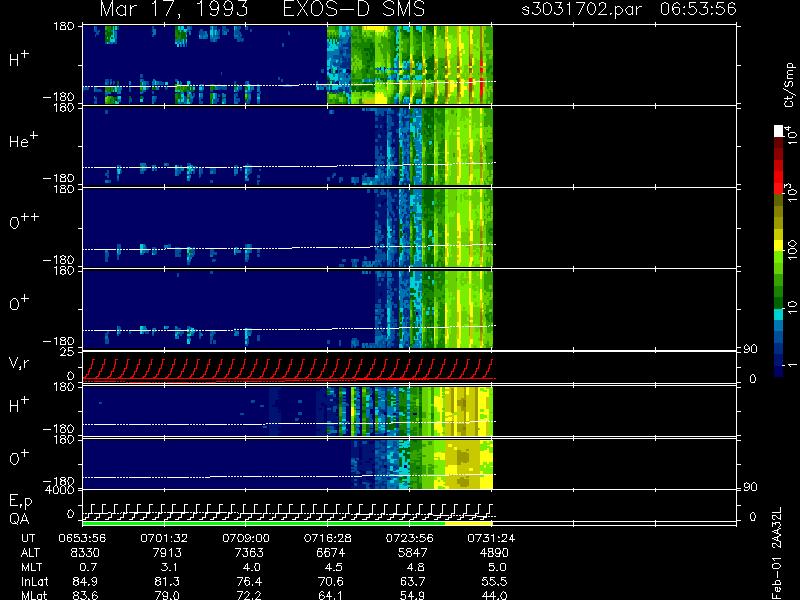Click the "QA" row label

(x=19, y=519)
